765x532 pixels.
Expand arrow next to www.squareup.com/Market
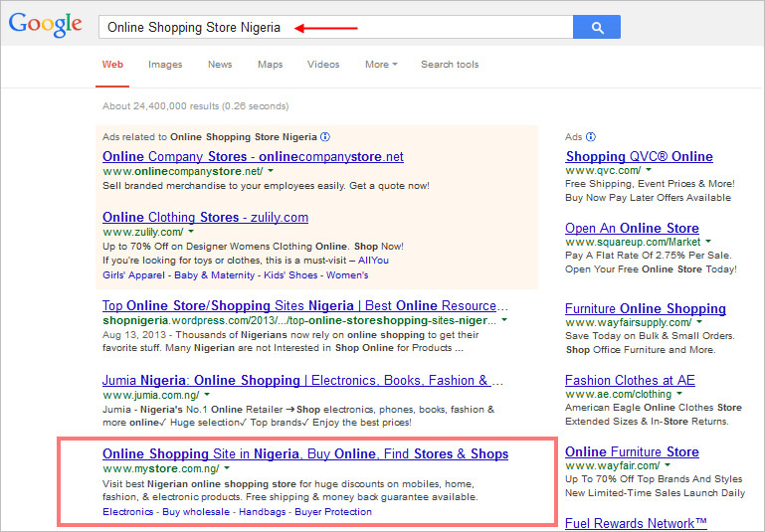pyautogui.click(x=708, y=242)
